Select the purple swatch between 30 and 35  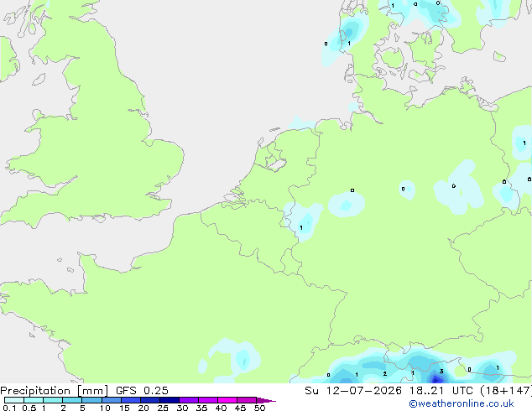pos(189,400)
